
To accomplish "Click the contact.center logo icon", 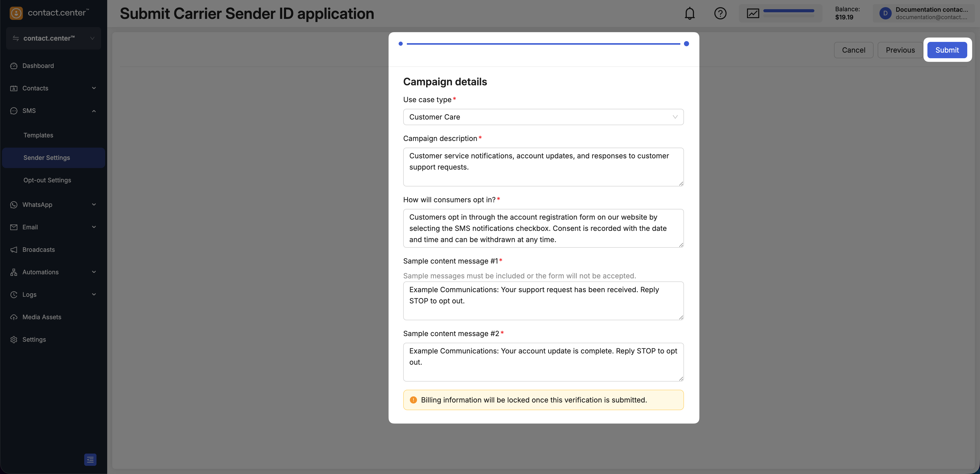I will point(16,13).
